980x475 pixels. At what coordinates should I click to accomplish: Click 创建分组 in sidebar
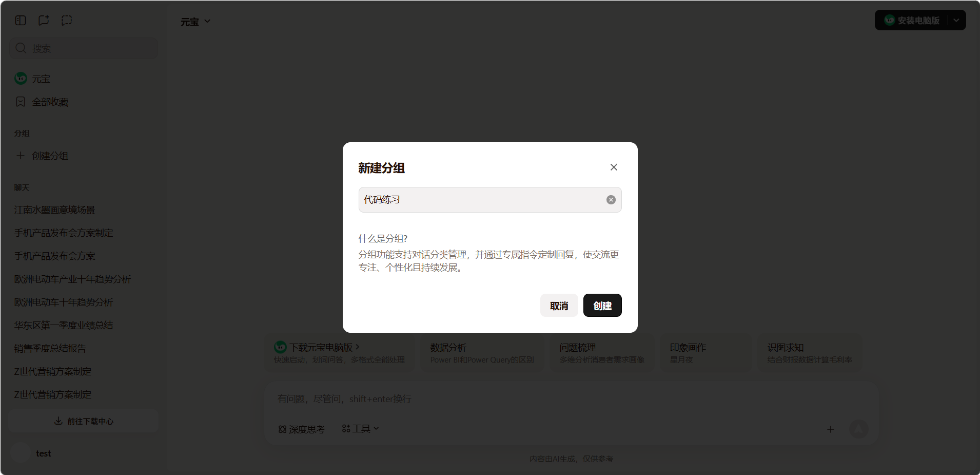pyautogui.click(x=50, y=156)
